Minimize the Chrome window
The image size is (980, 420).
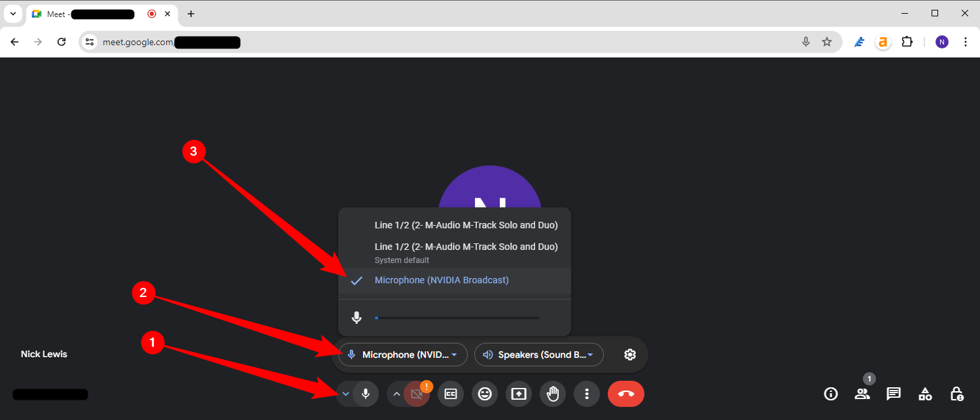click(904, 13)
